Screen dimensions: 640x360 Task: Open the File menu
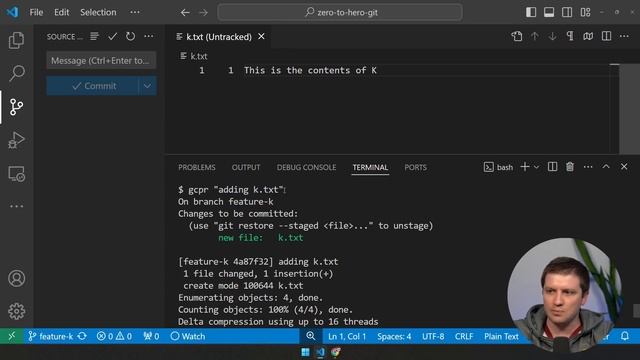point(36,12)
